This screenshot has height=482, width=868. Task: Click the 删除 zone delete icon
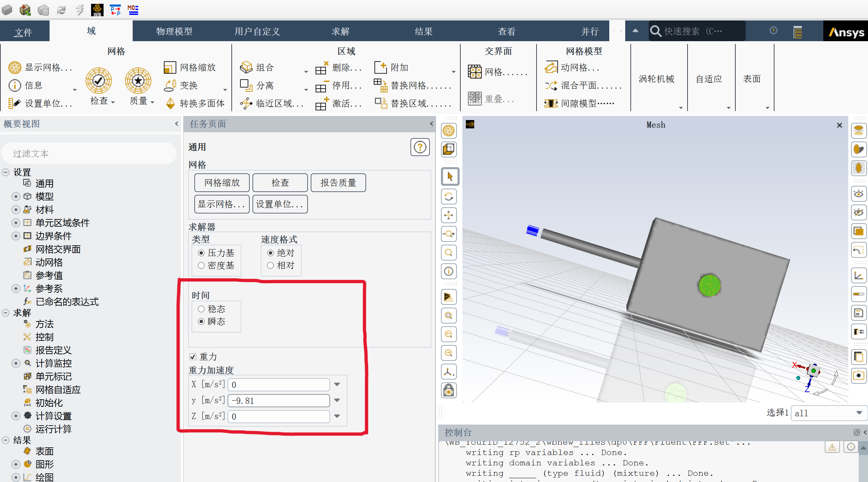tap(322, 68)
